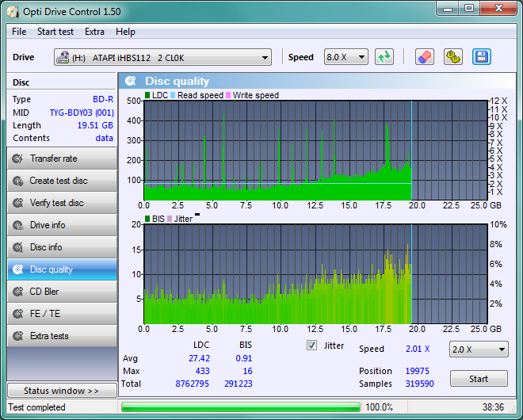Click the Verify test disc sidebar icon
This screenshot has width=523, height=420.
pyautogui.click(x=17, y=203)
